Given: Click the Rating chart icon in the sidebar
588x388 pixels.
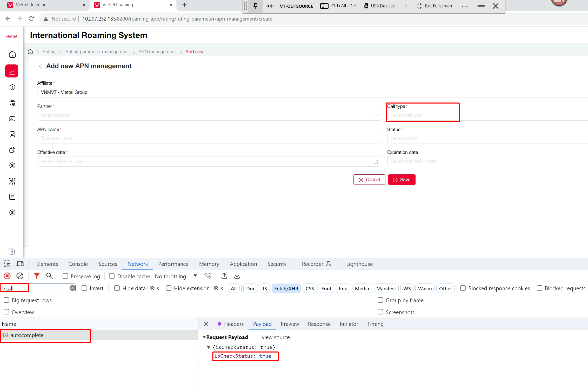Looking at the screenshot, I should point(12,71).
